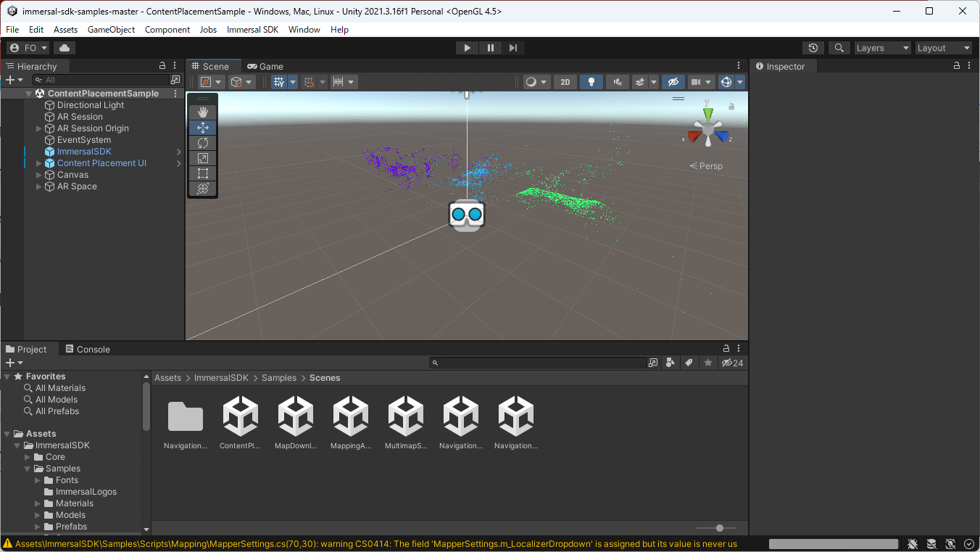Click the blue Z axis cone of the gizmo
Image resolution: width=980 pixels, height=552 pixels.
pyautogui.click(x=721, y=136)
